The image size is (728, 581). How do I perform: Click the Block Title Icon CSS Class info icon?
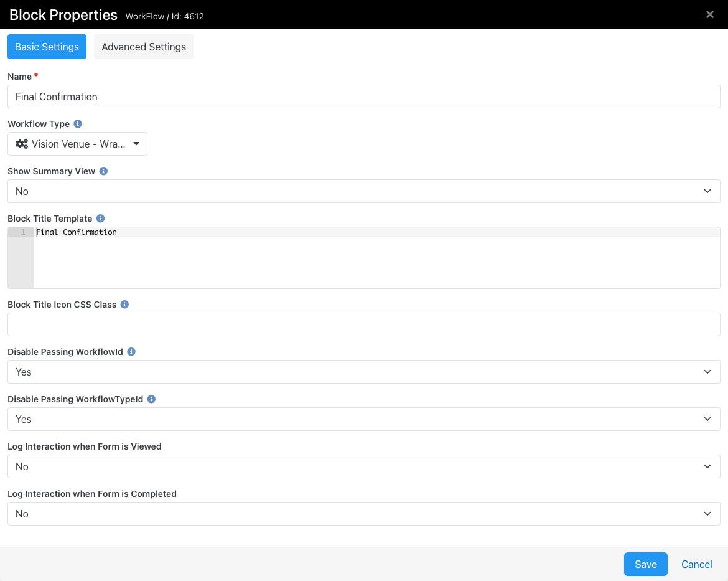124,305
